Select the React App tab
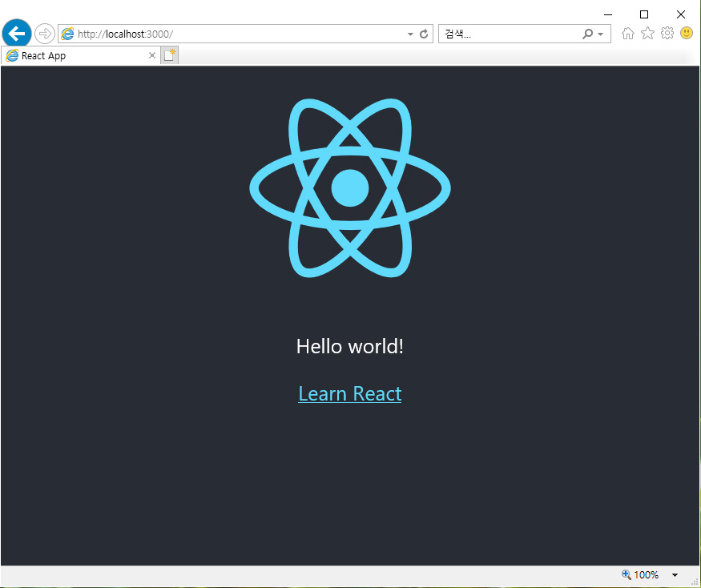701x588 pixels. coord(80,56)
